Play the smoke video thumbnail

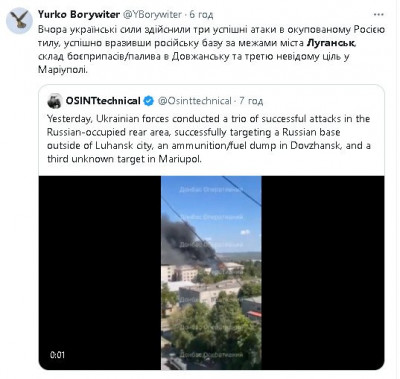(x=211, y=273)
